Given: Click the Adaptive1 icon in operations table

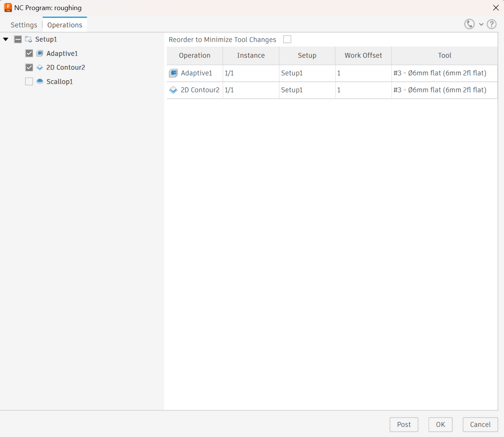Looking at the screenshot, I should [173, 73].
